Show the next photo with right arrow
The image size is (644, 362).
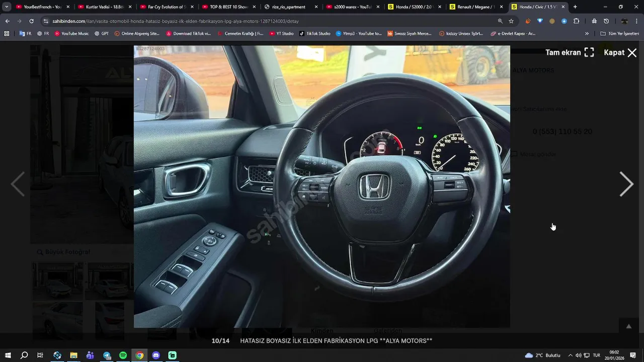626,184
